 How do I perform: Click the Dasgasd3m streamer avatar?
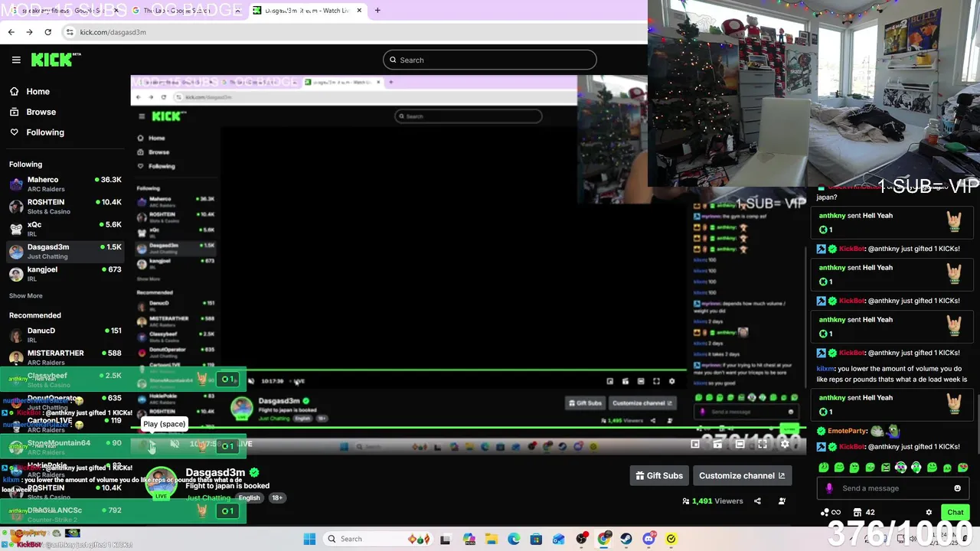[x=161, y=482]
